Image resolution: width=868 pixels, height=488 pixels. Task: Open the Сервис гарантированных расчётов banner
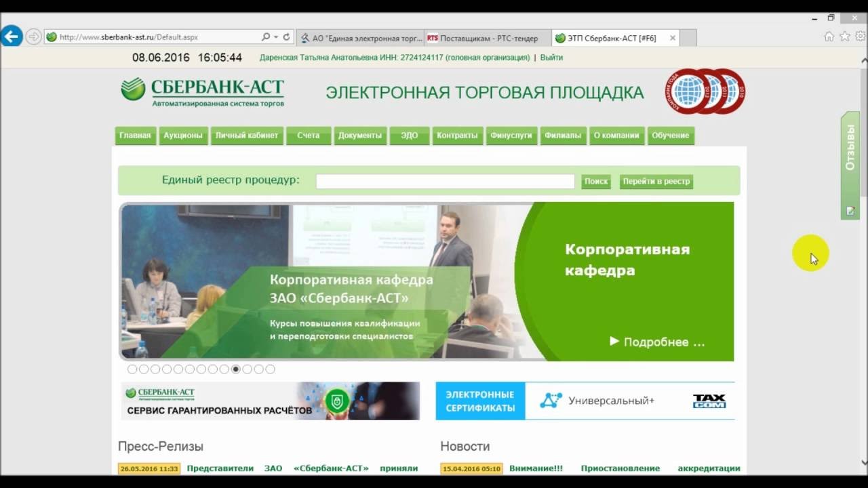(271, 401)
